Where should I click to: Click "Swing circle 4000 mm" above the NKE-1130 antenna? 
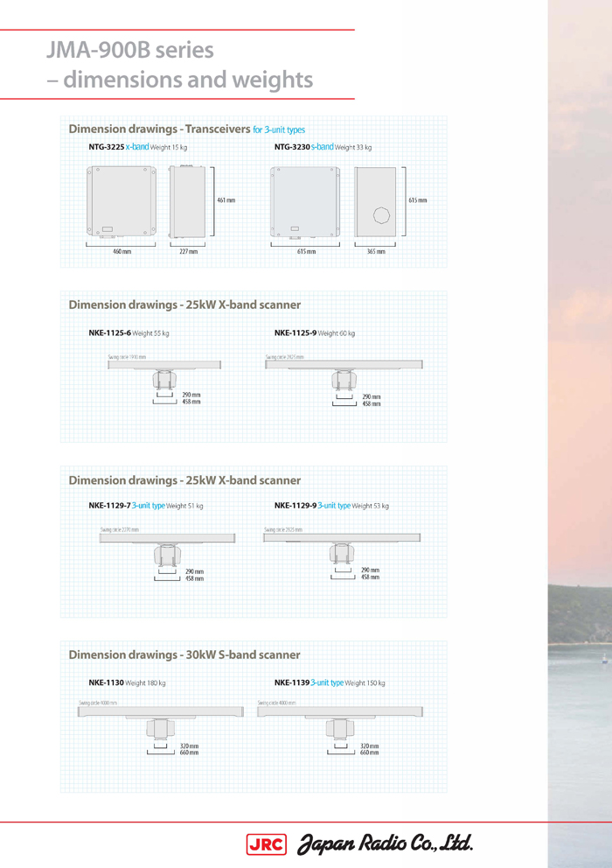click(x=98, y=703)
